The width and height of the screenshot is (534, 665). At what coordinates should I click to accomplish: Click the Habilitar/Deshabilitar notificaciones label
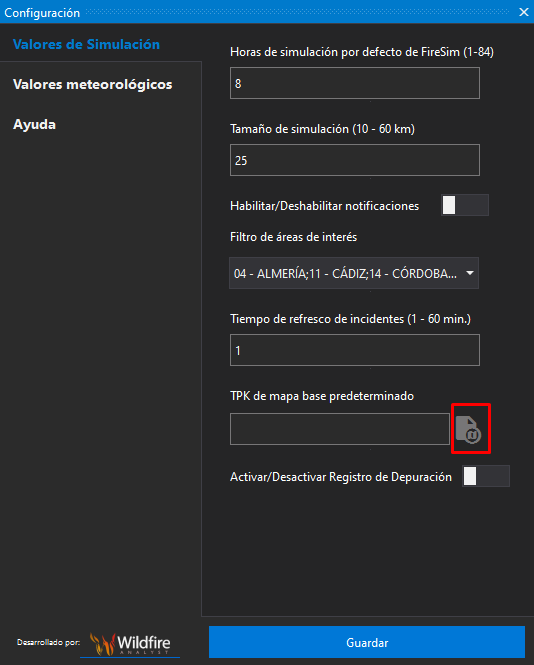(324, 206)
